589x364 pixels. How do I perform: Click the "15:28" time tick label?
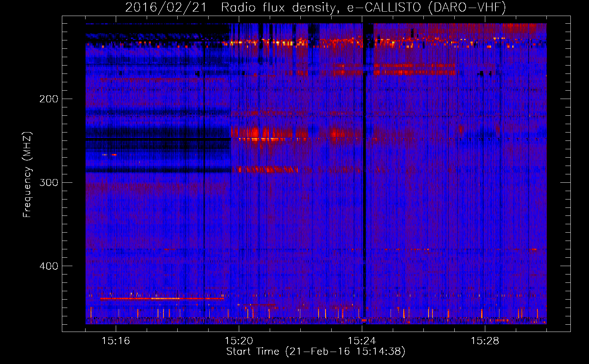pyautogui.click(x=485, y=341)
